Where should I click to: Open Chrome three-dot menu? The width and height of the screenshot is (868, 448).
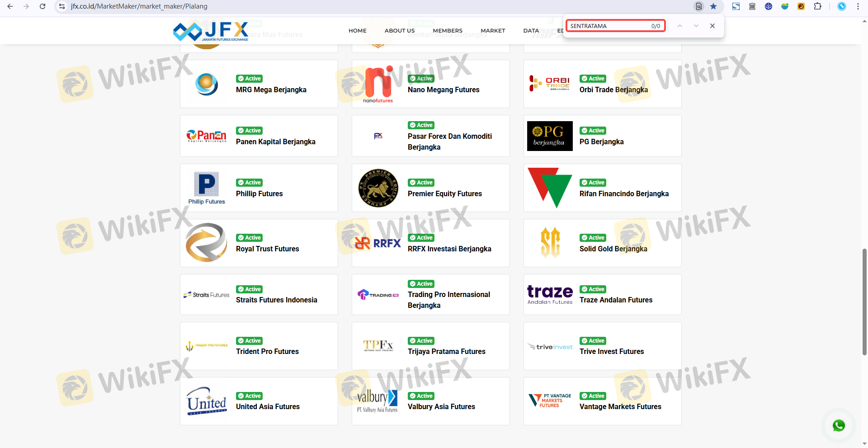point(858,6)
